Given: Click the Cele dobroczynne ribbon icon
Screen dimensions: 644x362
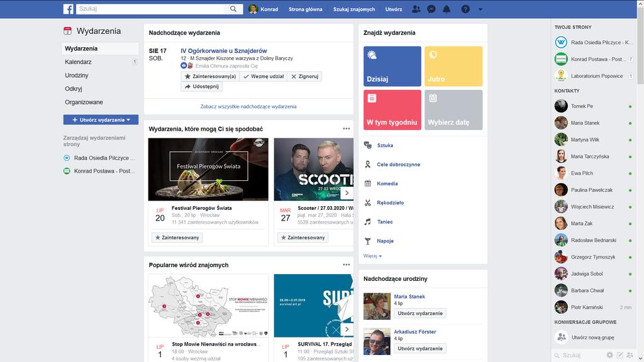Looking at the screenshot, I should click(x=367, y=164).
